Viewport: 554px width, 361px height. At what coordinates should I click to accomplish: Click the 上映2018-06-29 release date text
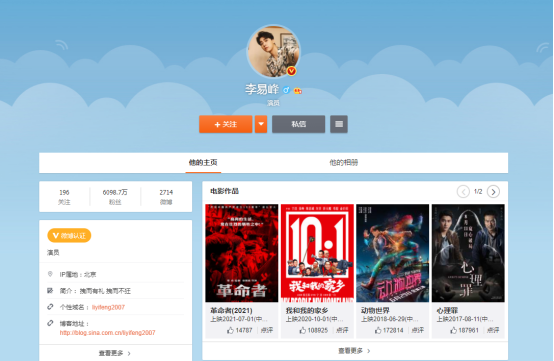coord(389,319)
